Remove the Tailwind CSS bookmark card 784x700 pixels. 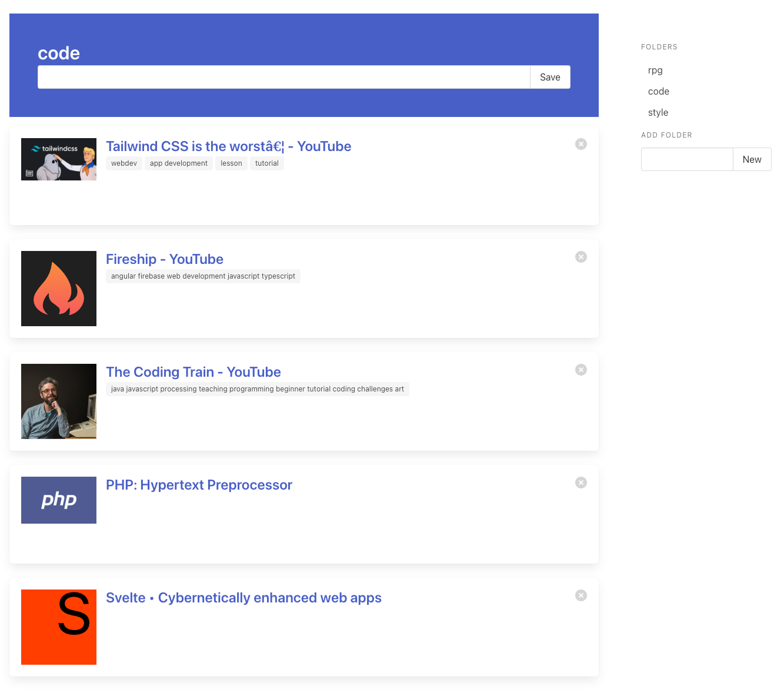pos(581,144)
